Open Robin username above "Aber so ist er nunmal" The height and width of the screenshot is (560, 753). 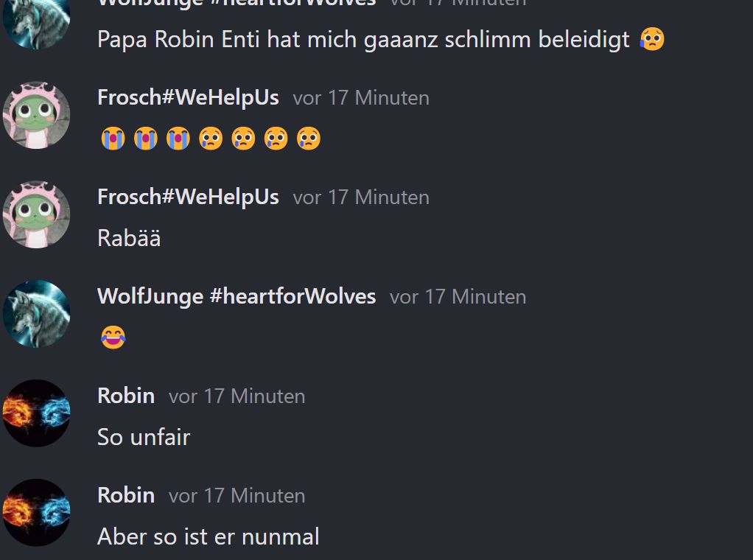pos(126,495)
